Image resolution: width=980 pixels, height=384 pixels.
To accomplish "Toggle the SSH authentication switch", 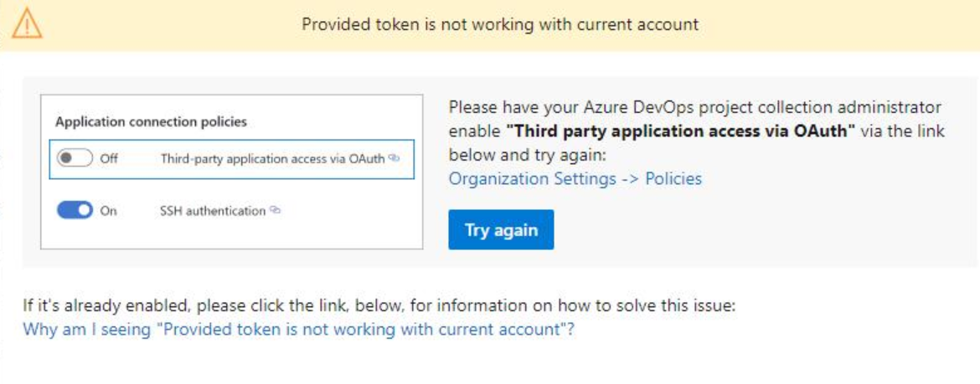I will [x=75, y=211].
